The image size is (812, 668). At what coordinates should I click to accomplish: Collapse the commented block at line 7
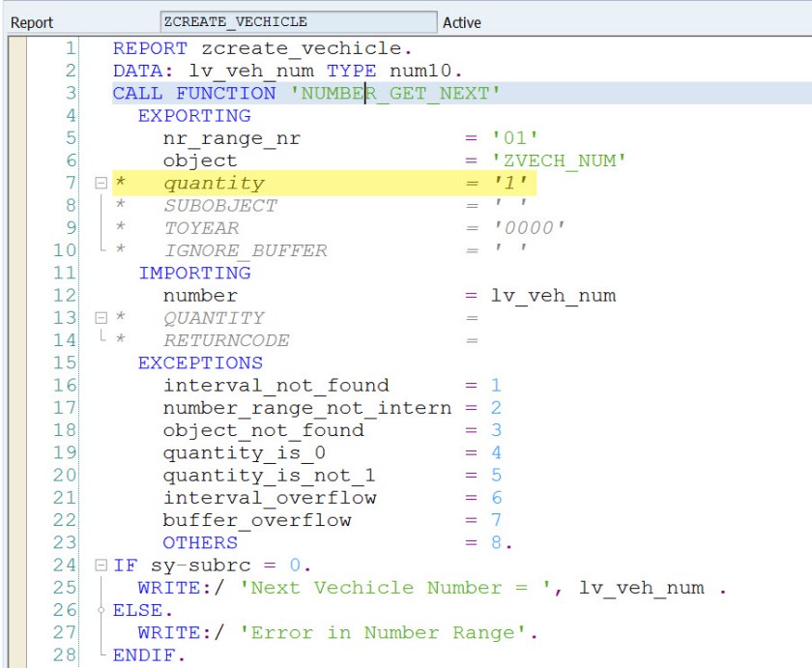click(100, 184)
